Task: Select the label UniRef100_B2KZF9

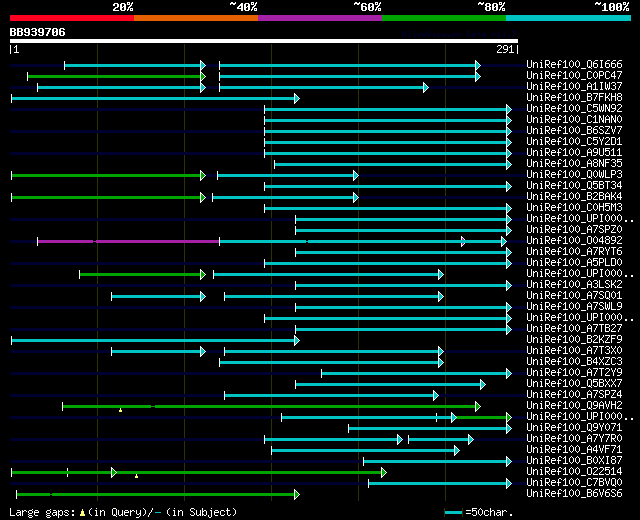Action: 574,340
